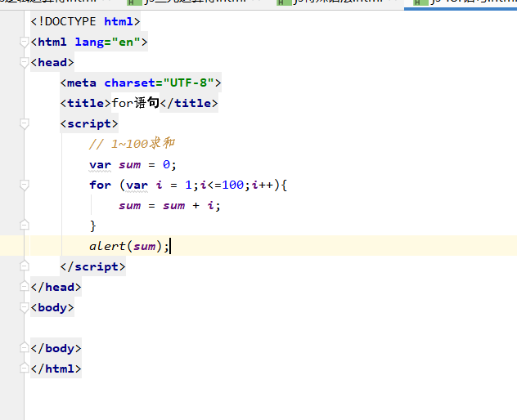Click the opening <head> tag
The width and height of the screenshot is (517, 420).
click(x=52, y=63)
